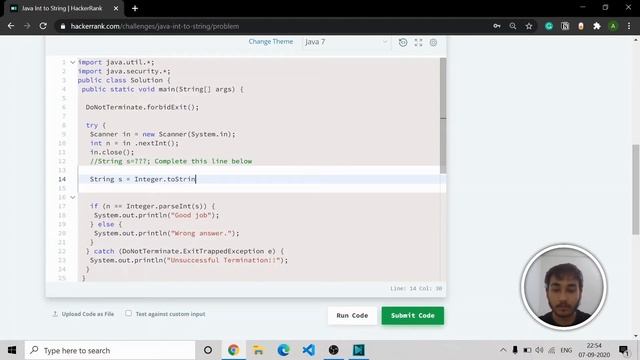Bookmark this page with star icon
The image size is (640, 360).
[529, 26]
